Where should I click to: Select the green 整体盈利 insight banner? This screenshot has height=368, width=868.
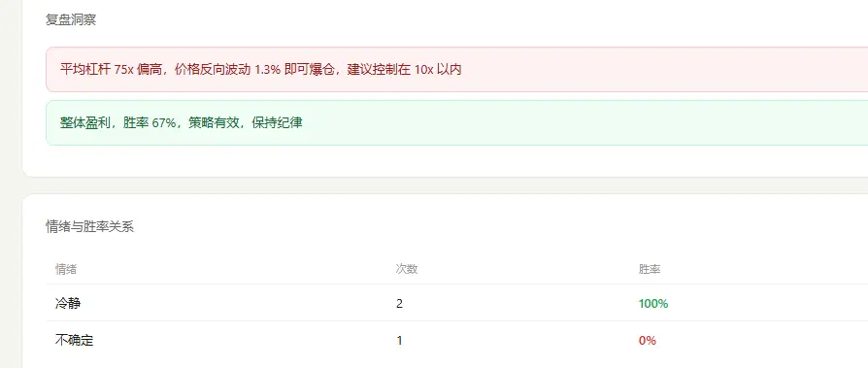point(456,123)
